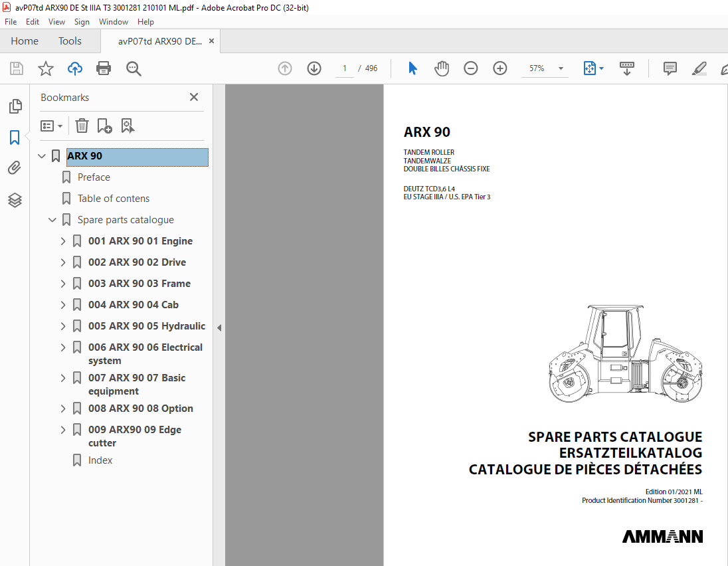Click the tandem roller drawing

pyautogui.click(x=625, y=353)
